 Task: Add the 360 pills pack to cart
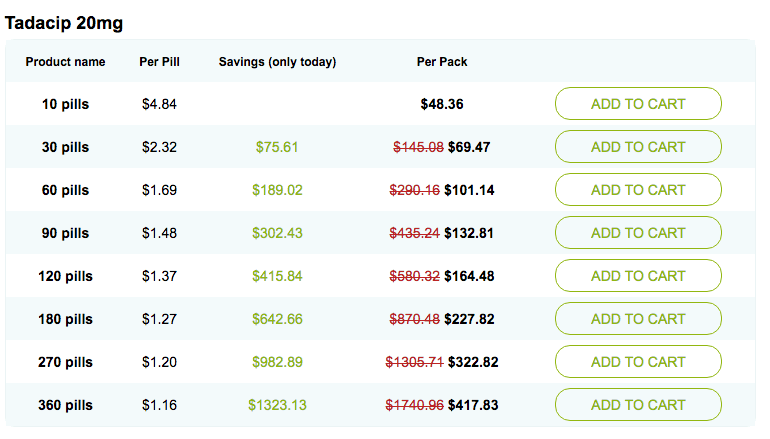638,405
